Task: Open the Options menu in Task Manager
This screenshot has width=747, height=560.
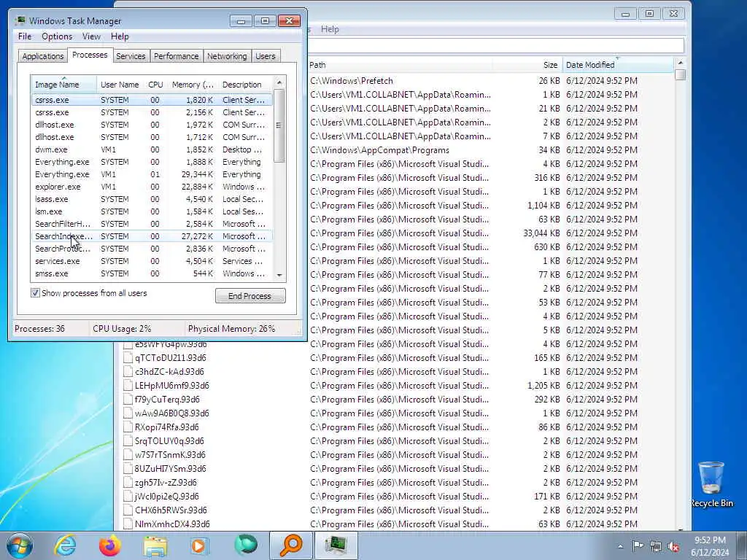Action: click(57, 36)
